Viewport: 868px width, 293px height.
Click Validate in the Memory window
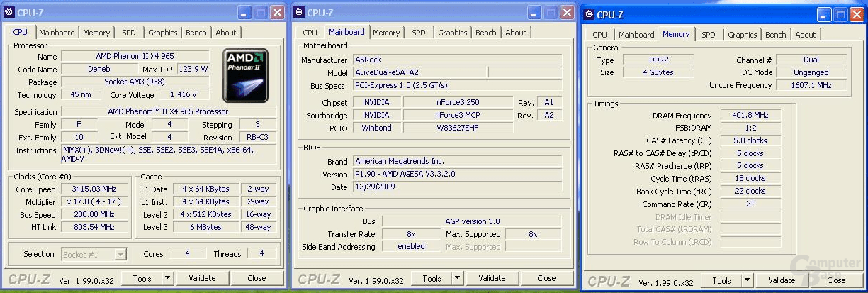coord(782,281)
